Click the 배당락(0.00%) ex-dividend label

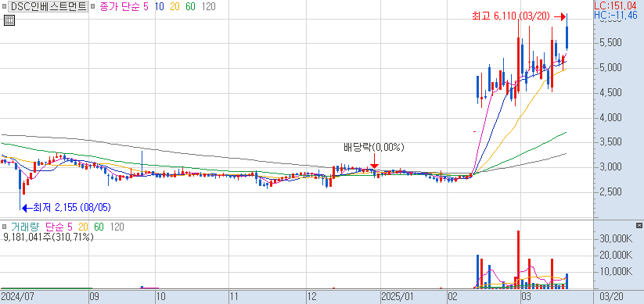pyautogui.click(x=374, y=147)
